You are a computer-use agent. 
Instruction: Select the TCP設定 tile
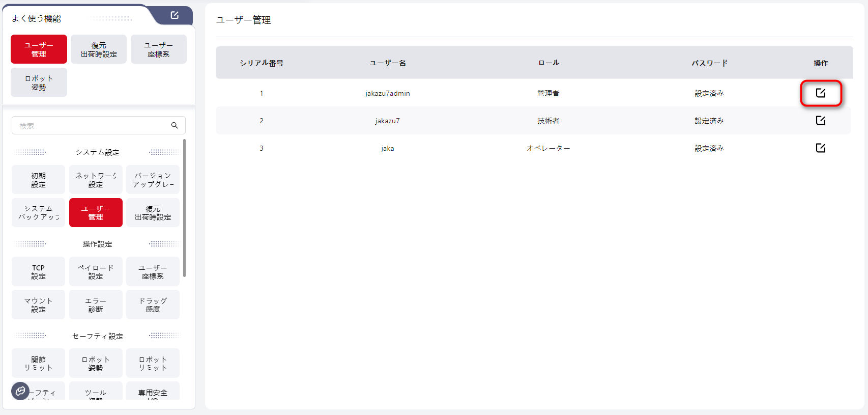(x=38, y=272)
